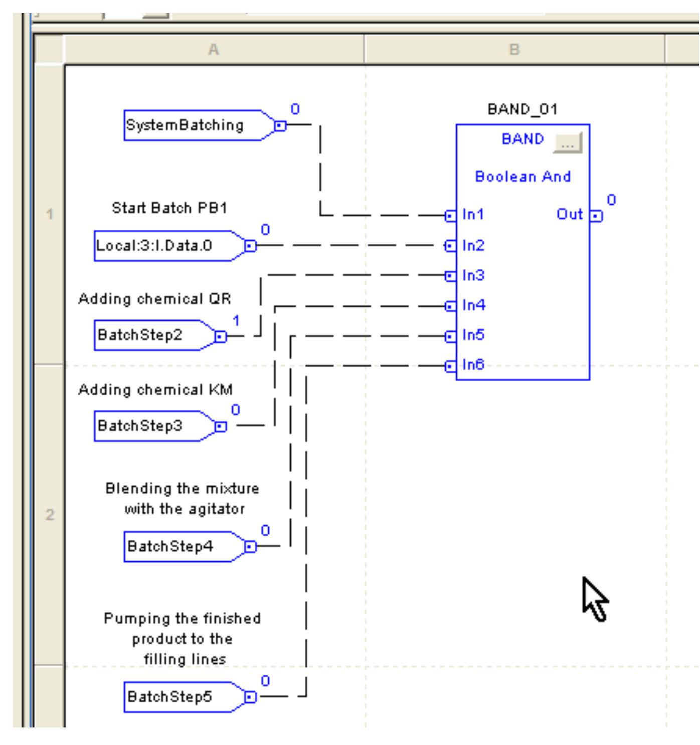The image size is (700, 745).
Task: Select the 'Blending the mixture with the agitator' comment
Action: click(x=183, y=499)
